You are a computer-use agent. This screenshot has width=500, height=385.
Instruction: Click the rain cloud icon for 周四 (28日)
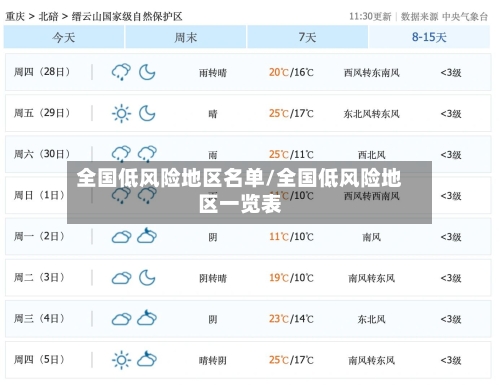121,72
